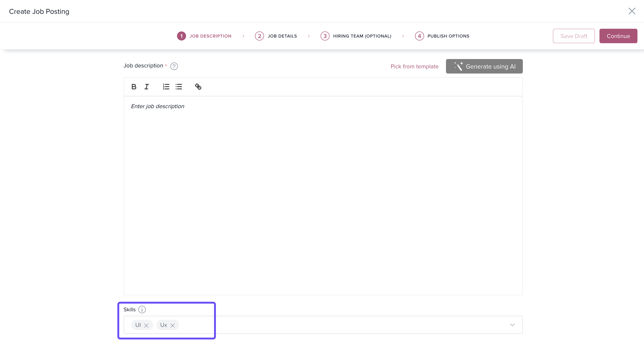The height and width of the screenshot is (352, 644).
Task: Click the Save Draft button
Action: 573,36
